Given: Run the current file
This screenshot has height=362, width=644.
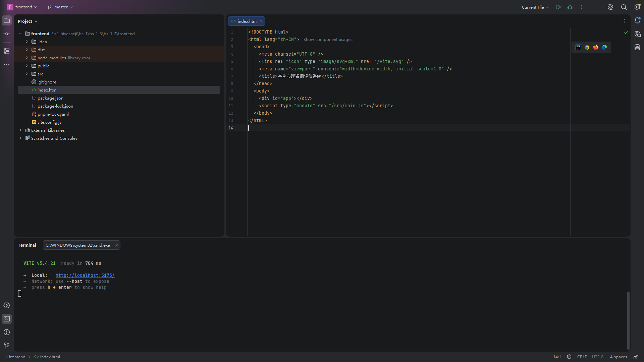Looking at the screenshot, I should [x=558, y=7].
